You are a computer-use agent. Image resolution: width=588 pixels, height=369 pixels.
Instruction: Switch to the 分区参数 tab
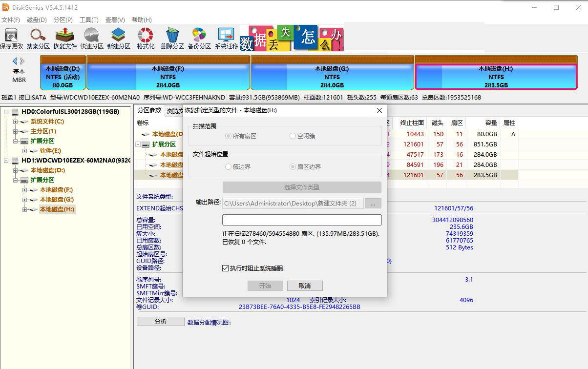pyautogui.click(x=149, y=111)
